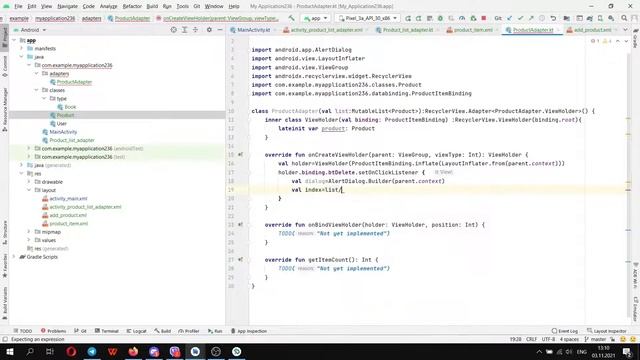Open Telegram from the taskbar
640x360 pixels.
(x=92, y=351)
